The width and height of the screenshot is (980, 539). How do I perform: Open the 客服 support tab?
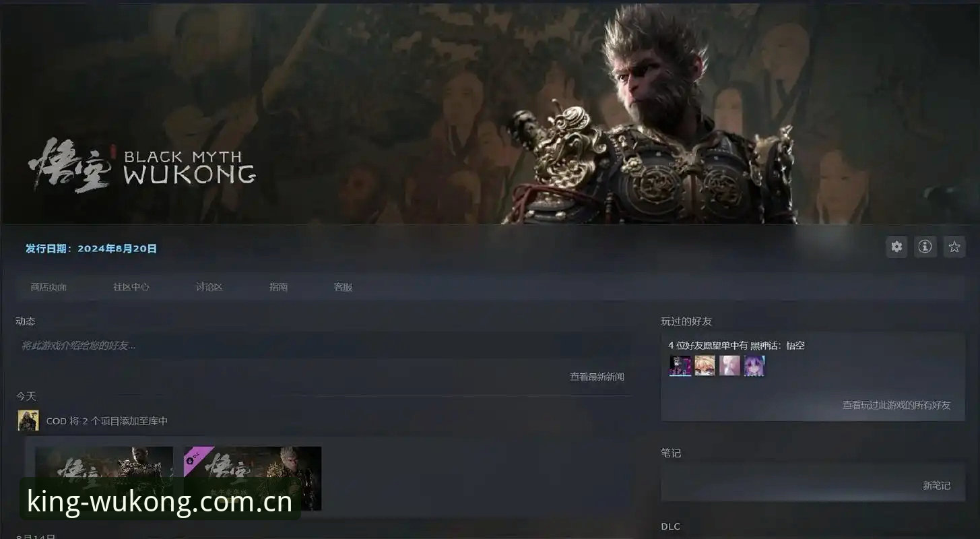344,287
